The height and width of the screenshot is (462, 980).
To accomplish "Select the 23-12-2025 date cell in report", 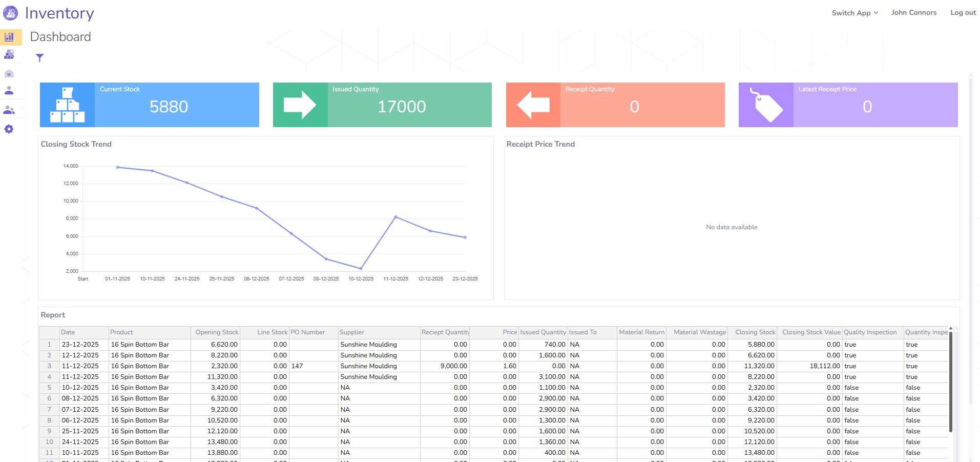I will click(84, 345).
